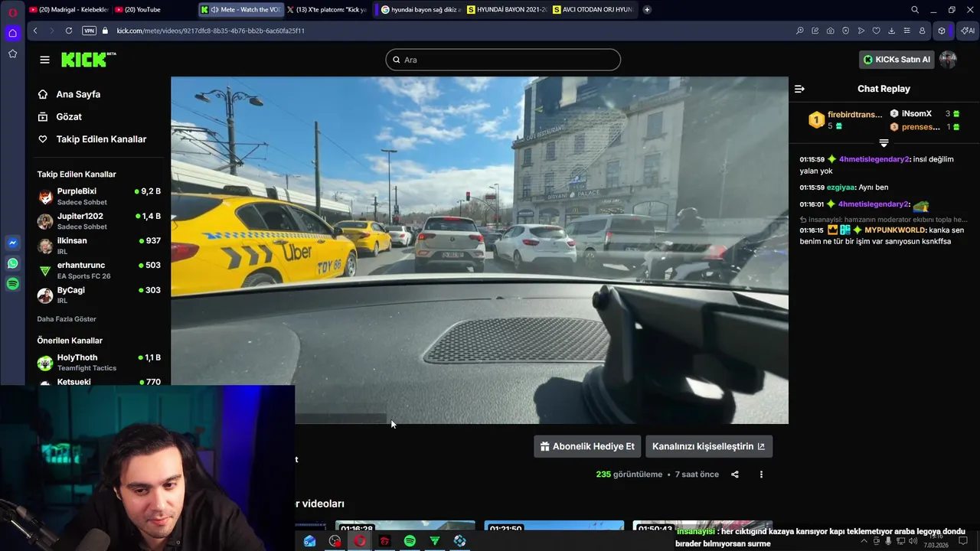Open PurpleBixi channel
The width and height of the screenshot is (980, 551).
100,197
